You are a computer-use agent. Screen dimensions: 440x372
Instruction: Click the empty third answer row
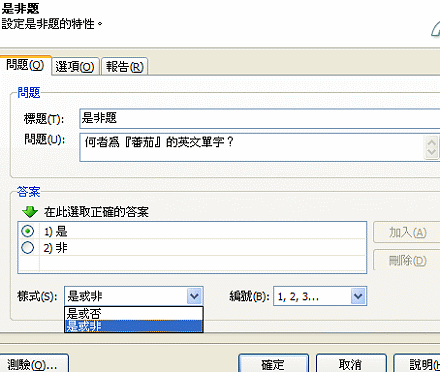(x=192, y=264)
